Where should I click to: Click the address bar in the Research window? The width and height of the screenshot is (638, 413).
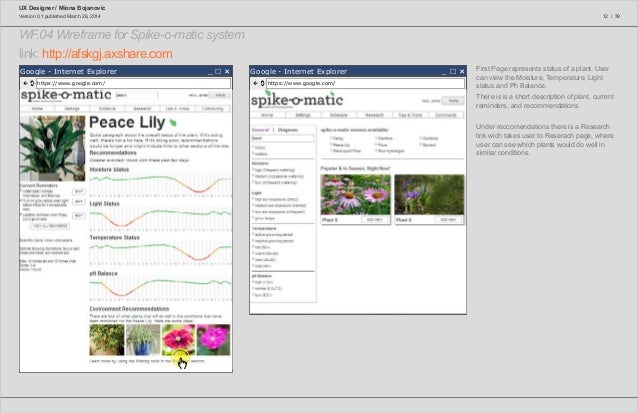(x=365, y=83)
